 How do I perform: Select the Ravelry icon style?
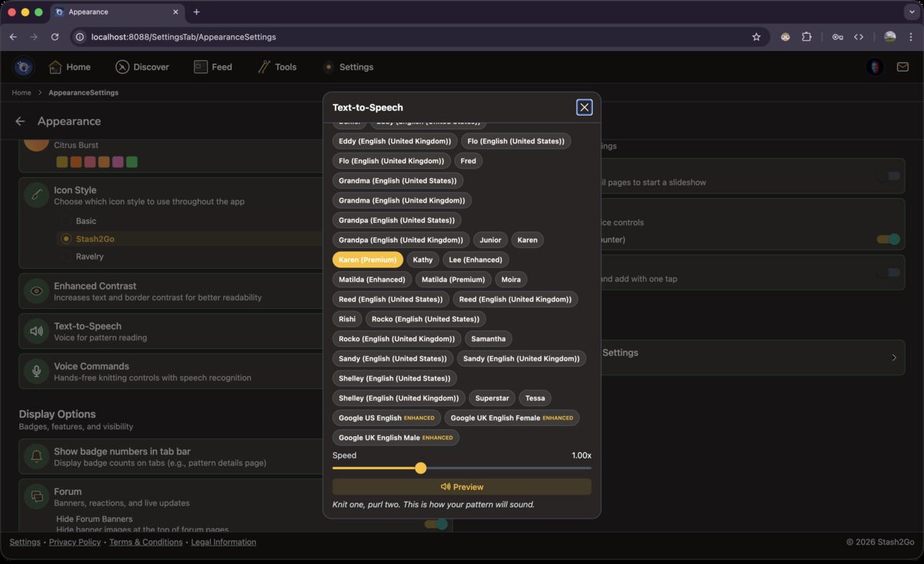[65, 257]
